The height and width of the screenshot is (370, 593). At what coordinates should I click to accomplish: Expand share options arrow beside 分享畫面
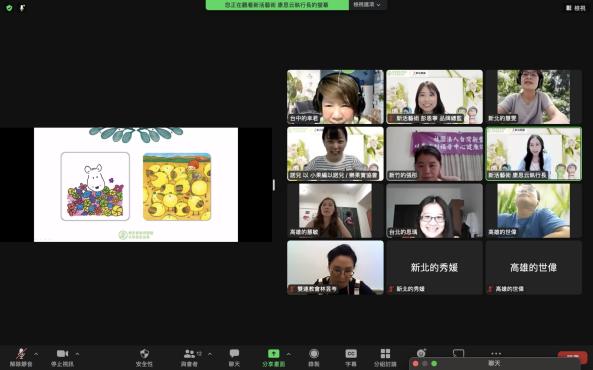(289, 354)
